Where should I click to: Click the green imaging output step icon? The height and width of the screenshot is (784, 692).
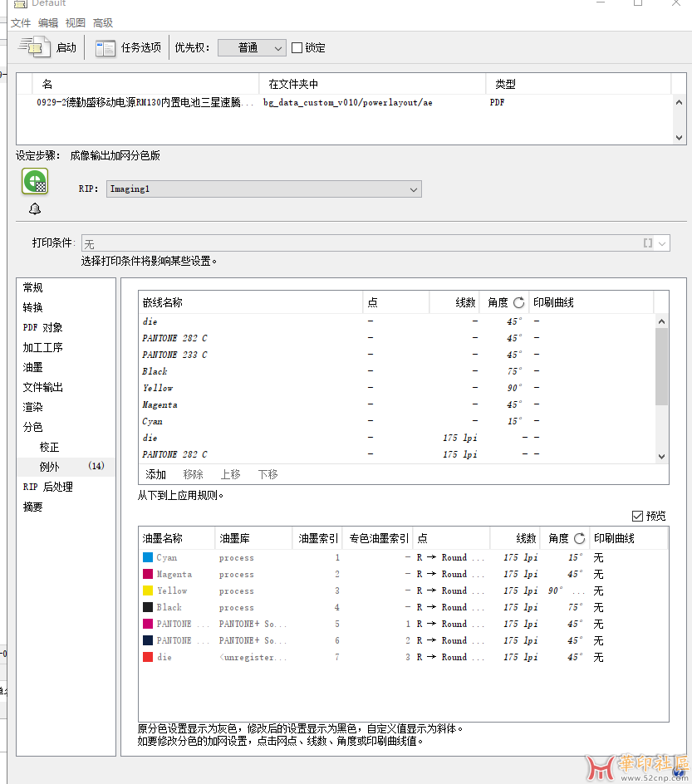click(x=35, y=181)
